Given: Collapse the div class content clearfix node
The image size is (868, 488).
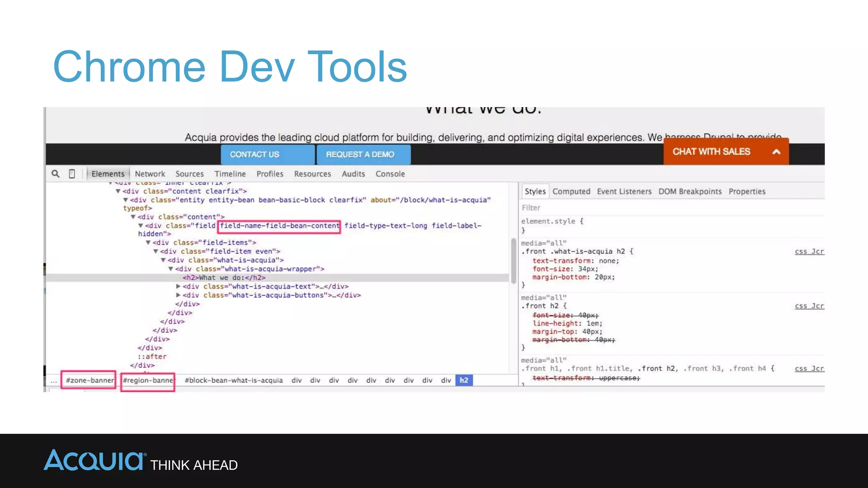Looking at the screenshot, I should pyautogui.click(x=118, y=191).
